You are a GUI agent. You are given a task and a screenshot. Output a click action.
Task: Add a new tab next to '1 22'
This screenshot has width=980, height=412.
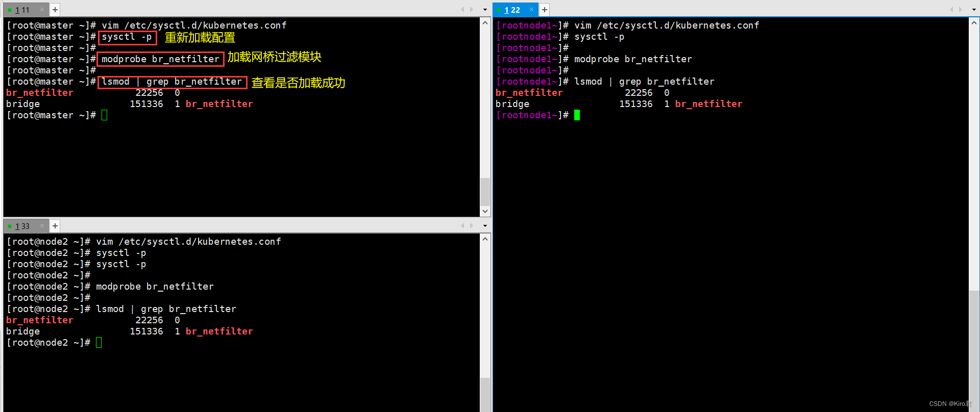point(545,10)
